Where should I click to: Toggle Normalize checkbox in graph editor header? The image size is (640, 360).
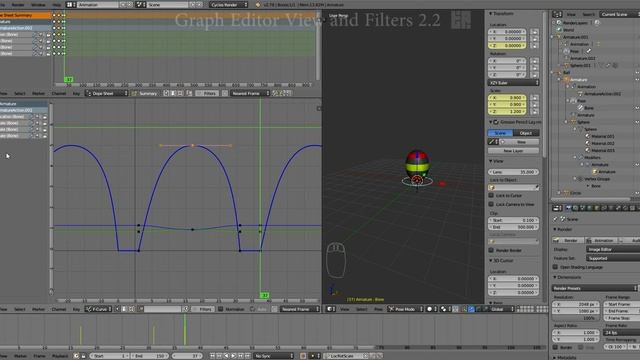coord(220,309)
